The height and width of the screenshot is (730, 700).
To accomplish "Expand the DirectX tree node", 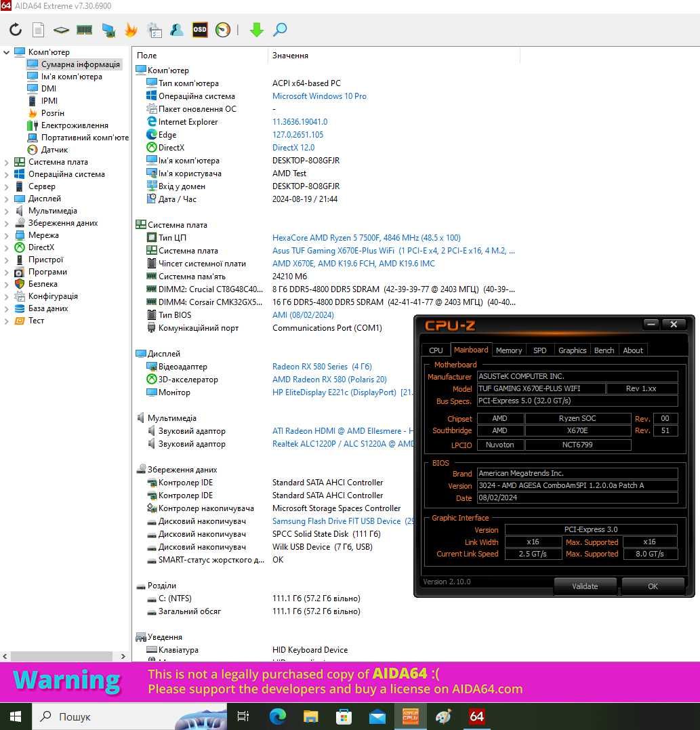I will pyautogui.click(x=6, y=247).
